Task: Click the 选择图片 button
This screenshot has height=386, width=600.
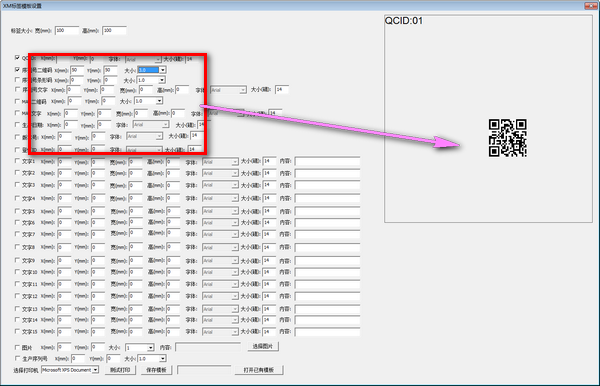Action: click(x=263, y=346)
